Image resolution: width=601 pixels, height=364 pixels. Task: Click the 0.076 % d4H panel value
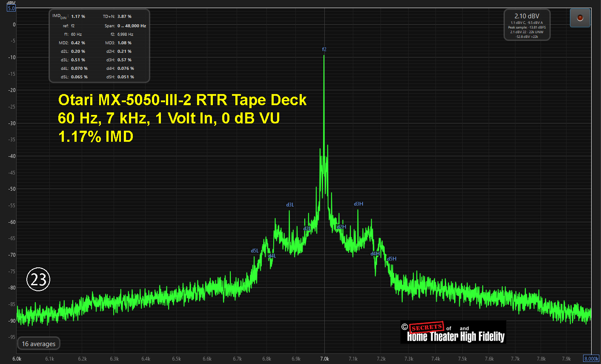(x=126, y=68)
